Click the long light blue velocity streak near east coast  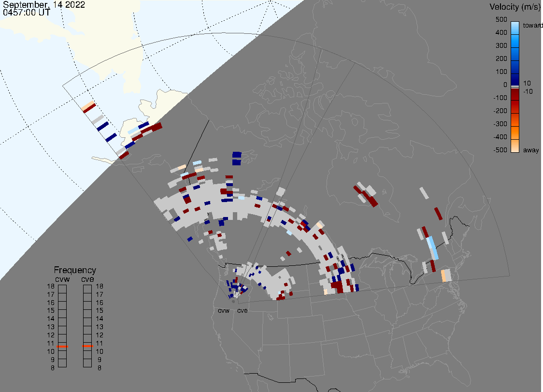[x=432, y=247]
